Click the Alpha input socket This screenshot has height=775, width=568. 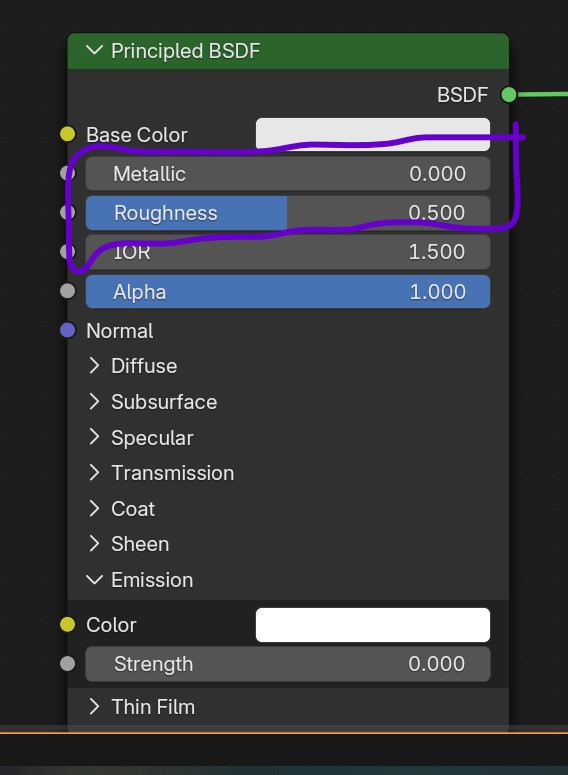coord(68,291)
